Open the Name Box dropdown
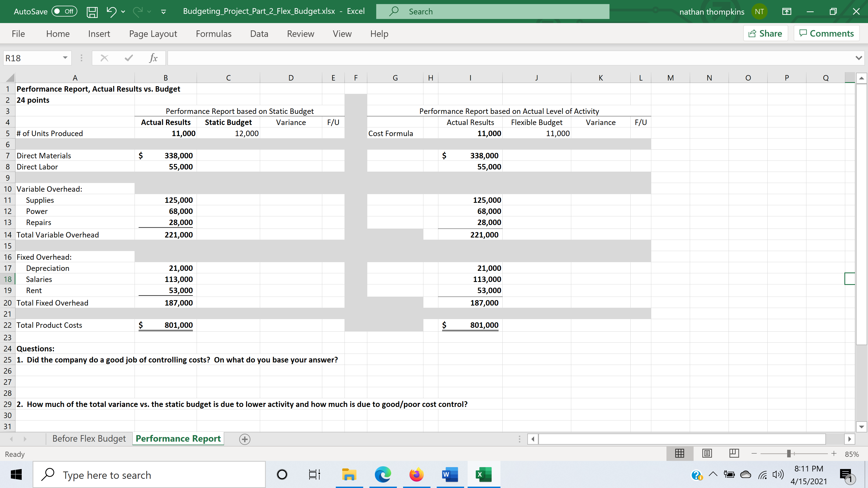868x488 pixels. click(x=65, y=57)
